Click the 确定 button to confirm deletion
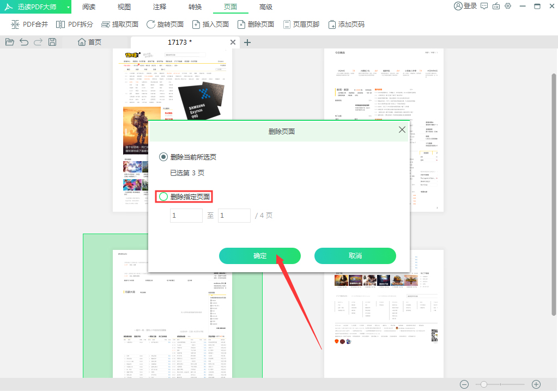The image size is (558, 392). tap(260, 256)
